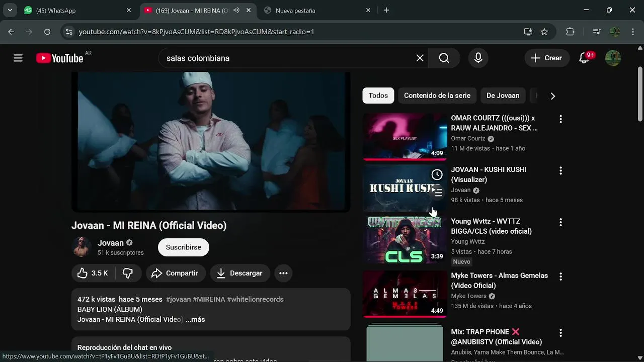The height and width of the screenshot is (362, 644).
Task: Open Chrome profile avatar in toolbar
Action: click(615, 32)
